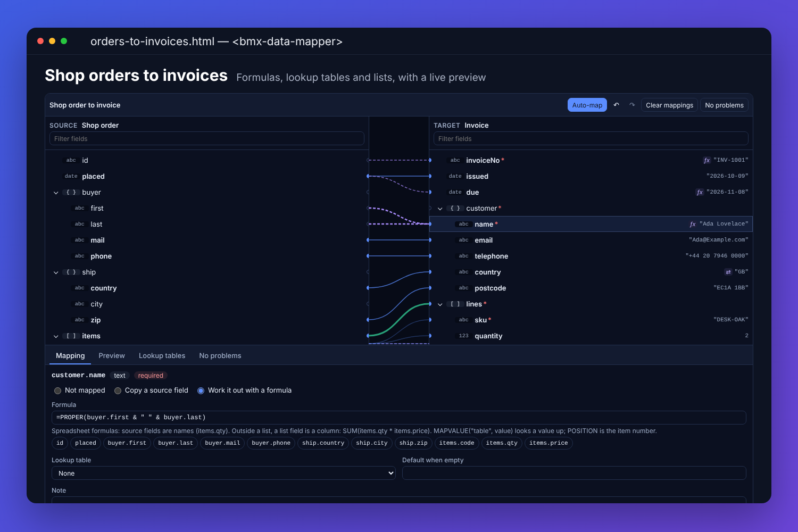Focus the source Filter fields box
The width and height of the screenshot is (798, 532).
(x=207, y=138)
